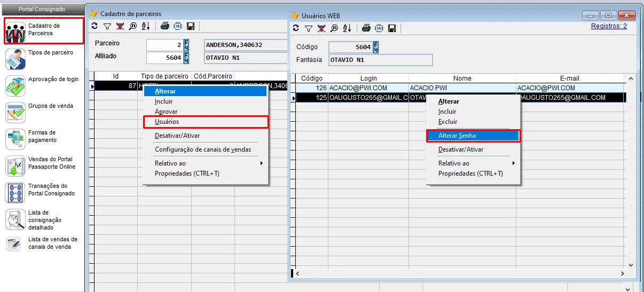Screen dimensions: 644x292
Task: Click F4 lookup button beside Parceiro field
Action: [186, 44]
